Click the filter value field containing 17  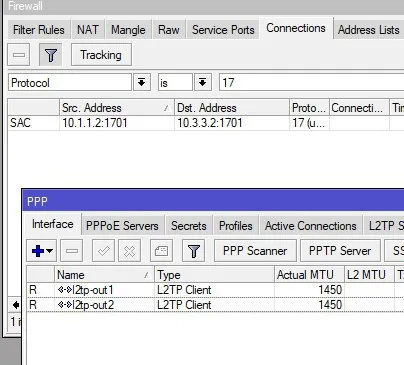point(311,82)
